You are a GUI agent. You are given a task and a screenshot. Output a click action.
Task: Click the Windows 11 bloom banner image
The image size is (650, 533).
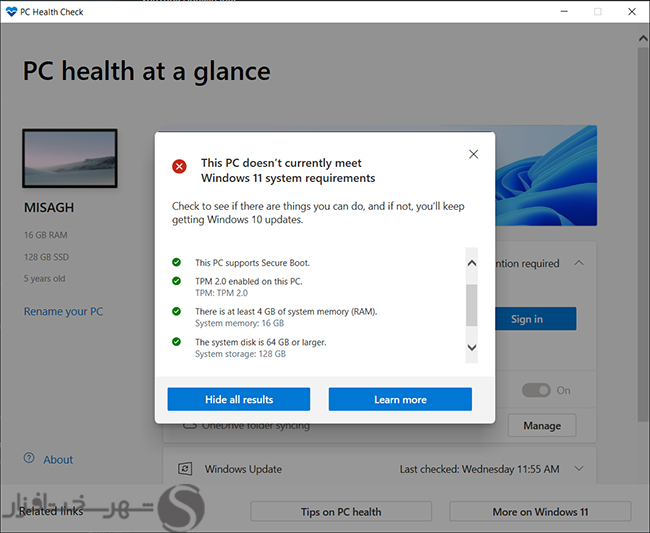546,175
